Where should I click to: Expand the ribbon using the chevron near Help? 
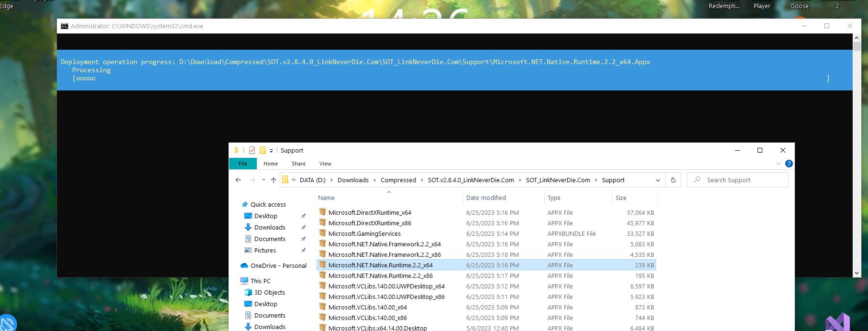point(779,164)
